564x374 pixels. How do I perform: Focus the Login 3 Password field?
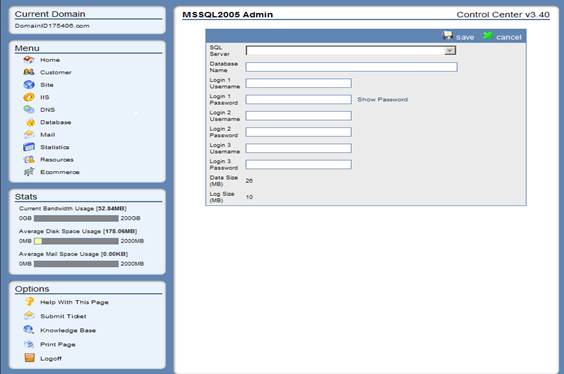point(299,164)
